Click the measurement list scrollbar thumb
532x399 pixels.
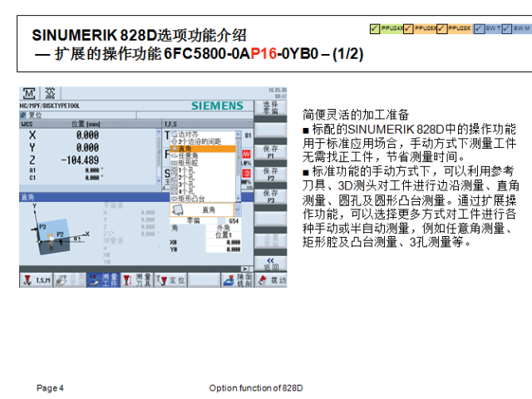pyautogui.click(x=239, y=156)
